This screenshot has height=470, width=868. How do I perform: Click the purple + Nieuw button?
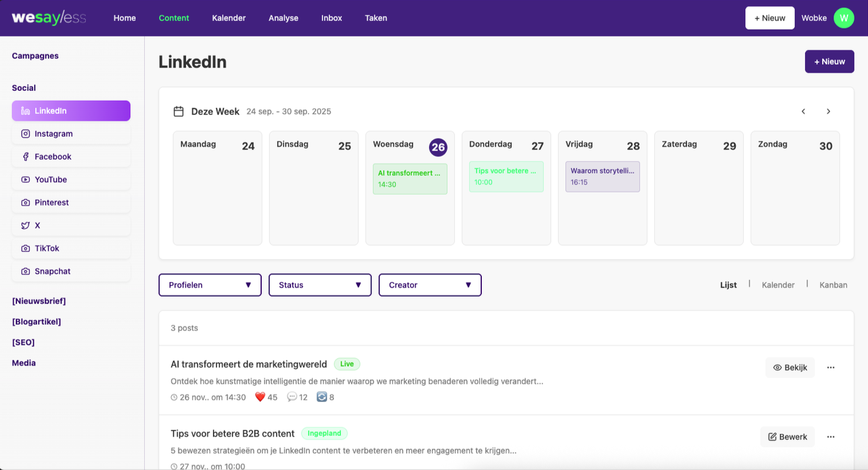click(x=829, y=62)
